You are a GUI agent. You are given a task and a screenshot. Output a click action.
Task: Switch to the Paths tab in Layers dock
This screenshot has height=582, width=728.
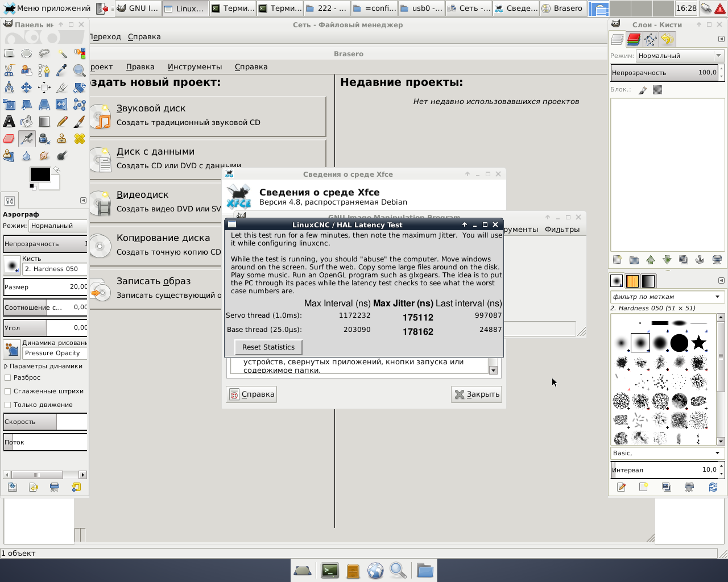(x=651, y=39)
